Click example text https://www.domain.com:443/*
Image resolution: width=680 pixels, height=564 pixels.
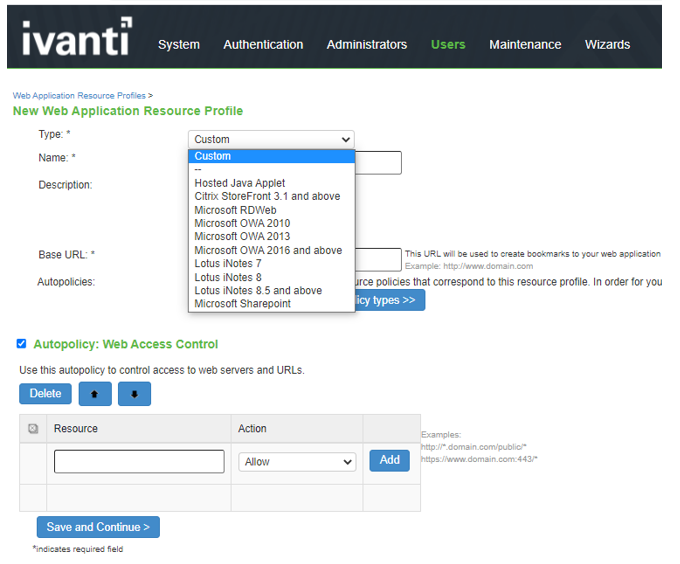[x=479, y=459]
